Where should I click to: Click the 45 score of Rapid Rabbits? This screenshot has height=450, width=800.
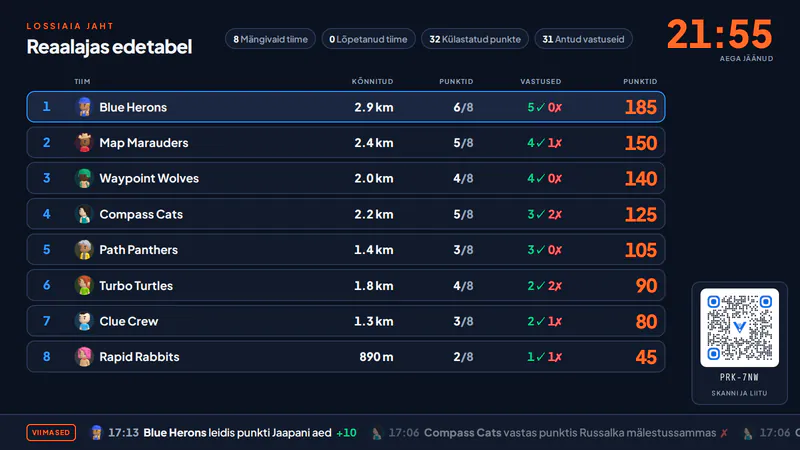click(x=646, y=357)
